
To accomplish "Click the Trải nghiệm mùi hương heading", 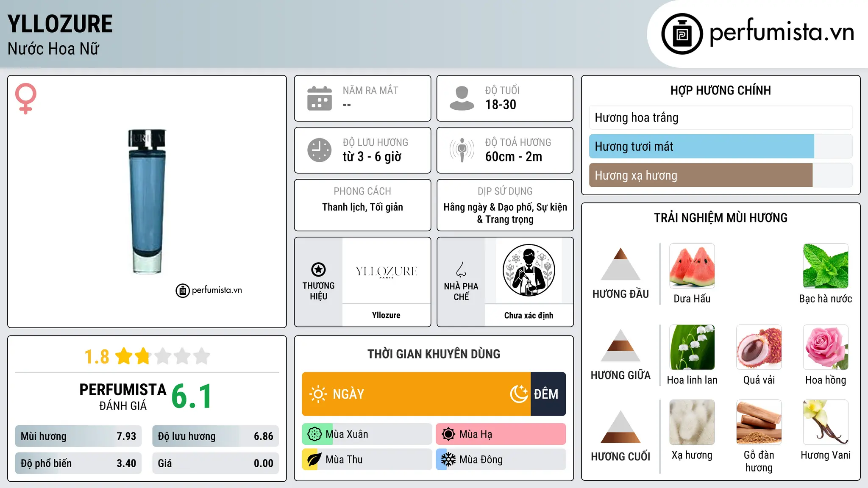I will click(721, 218).
